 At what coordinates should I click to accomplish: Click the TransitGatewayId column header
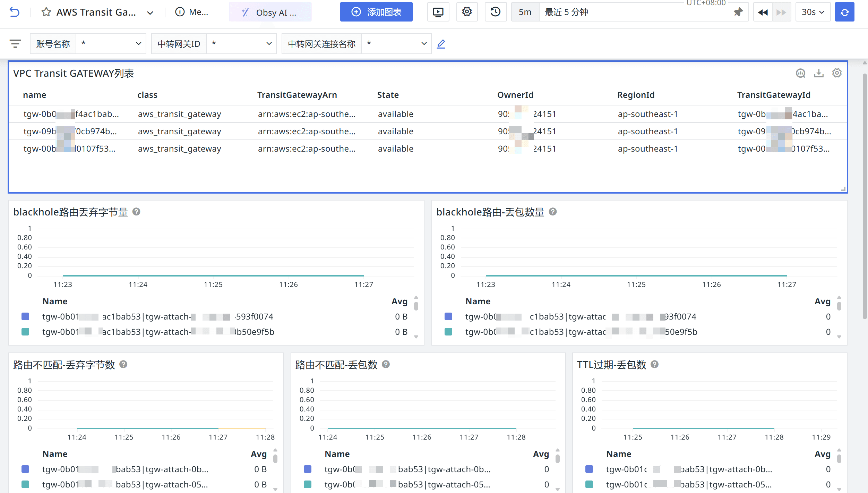[x=774, y=95]
